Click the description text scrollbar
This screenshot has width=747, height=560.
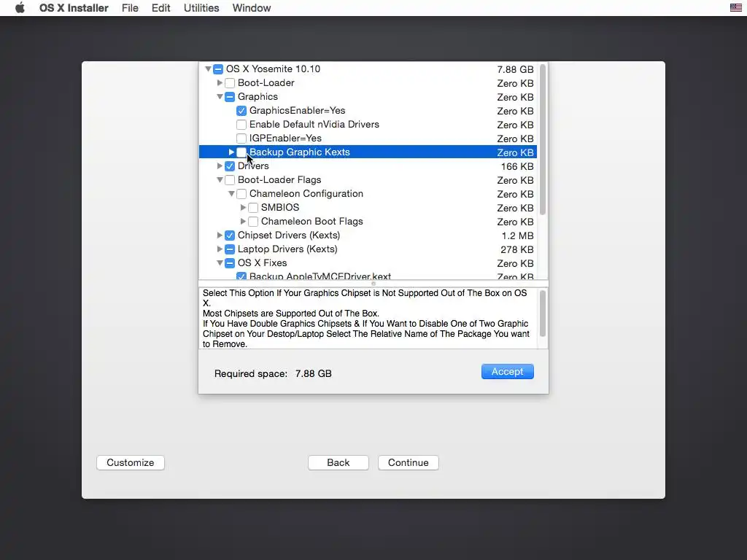(543, 314)
